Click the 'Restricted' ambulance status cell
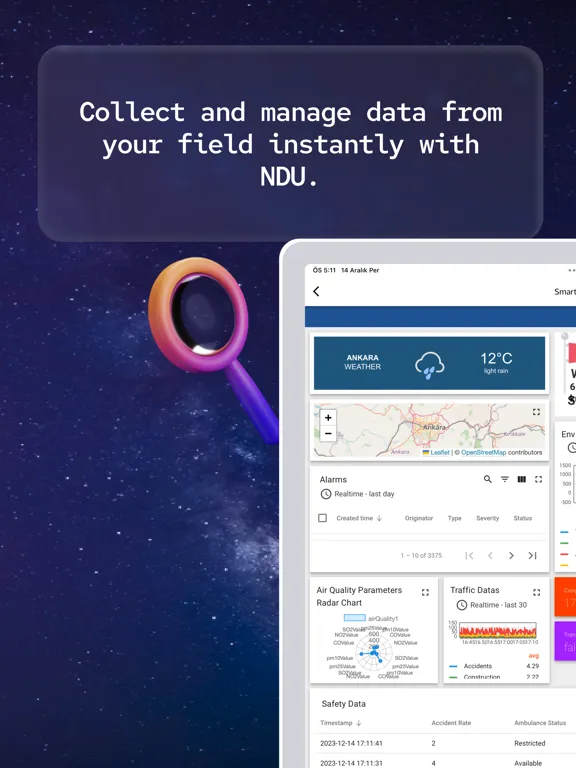 point(529,743)
